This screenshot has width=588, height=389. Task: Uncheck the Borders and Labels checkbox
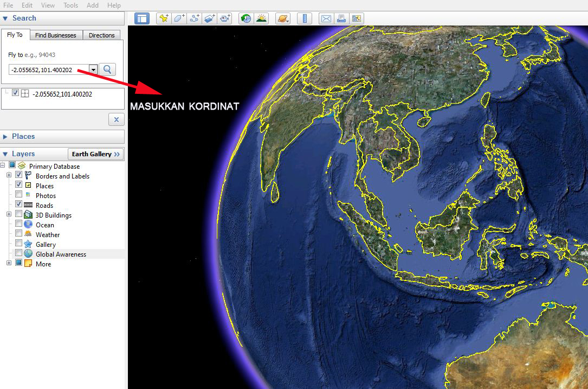[18, 175]
